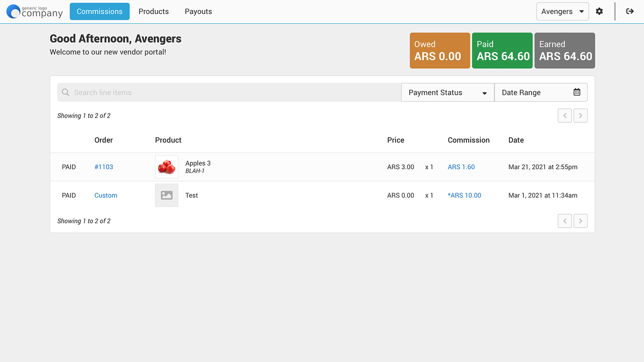The height and width of the screenshot is (362, 644).
Task: Click the Apples 3 product thumbnail
Action: point(167,167)
